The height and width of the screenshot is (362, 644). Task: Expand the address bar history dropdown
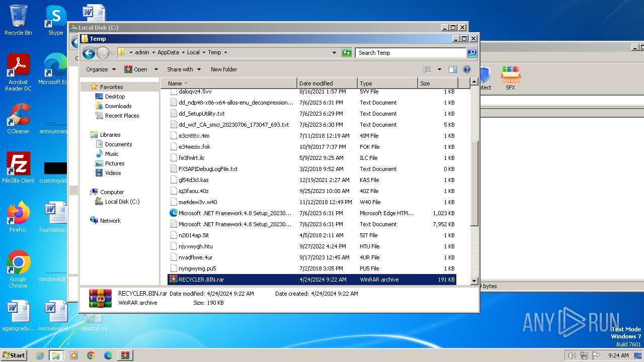pos(334,52)
